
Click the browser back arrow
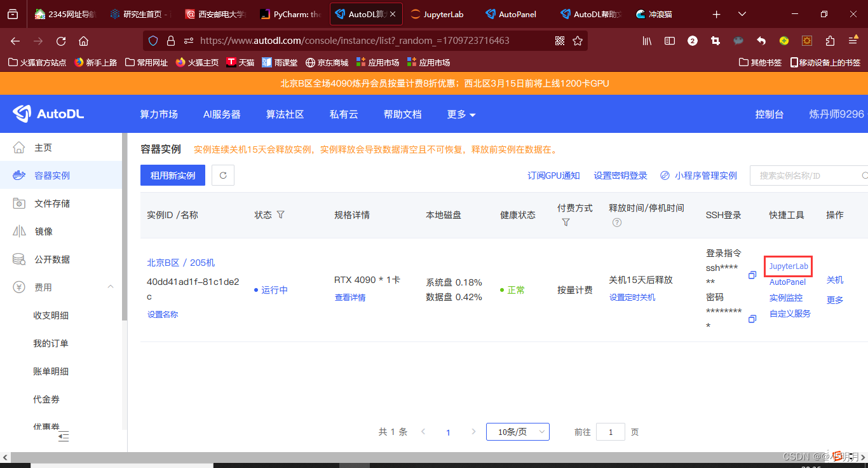click(15, 41)
